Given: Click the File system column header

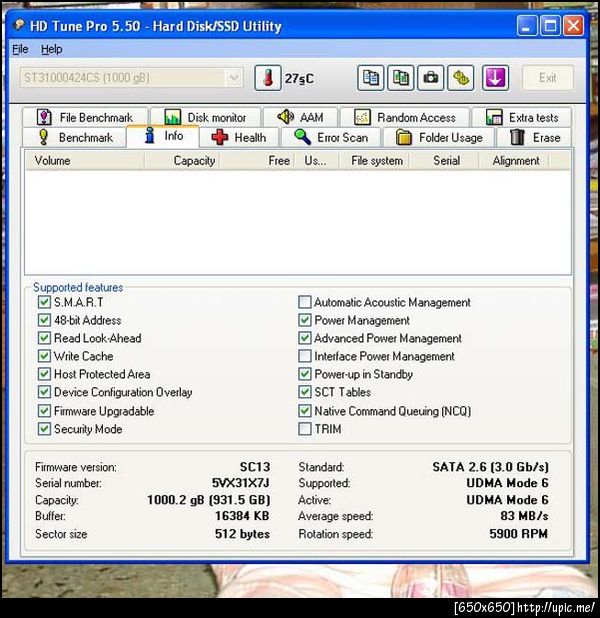Looking at the screenshot, I should (x=374, y=160).
